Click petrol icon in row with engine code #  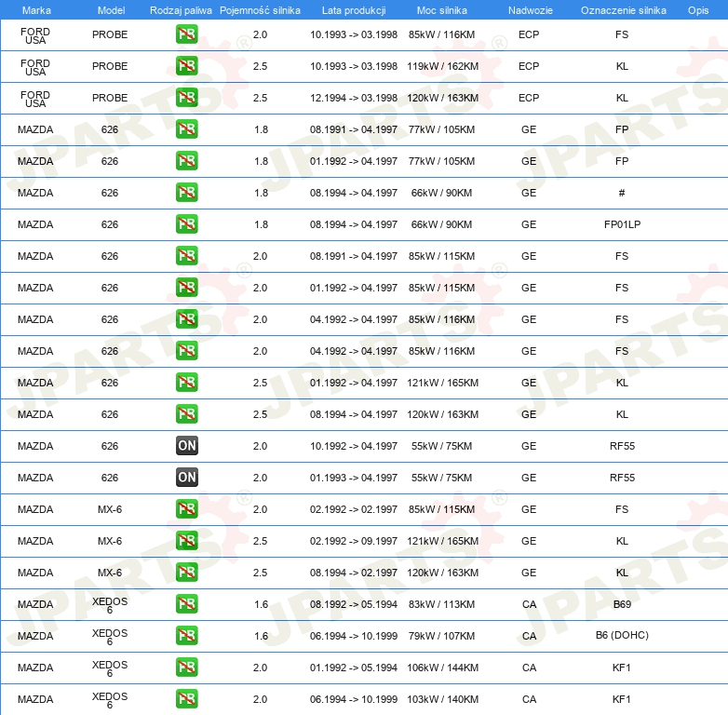point(186,192)
